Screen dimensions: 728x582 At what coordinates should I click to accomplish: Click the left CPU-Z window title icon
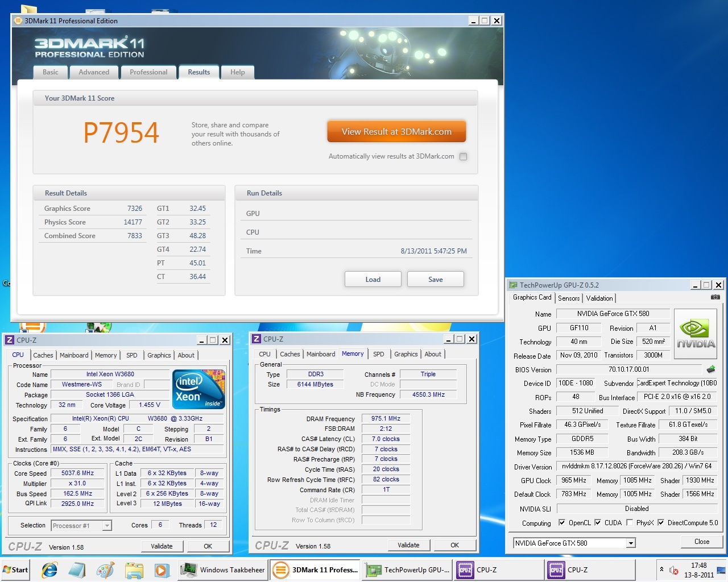pyautogui.click(x=10, y=340)
